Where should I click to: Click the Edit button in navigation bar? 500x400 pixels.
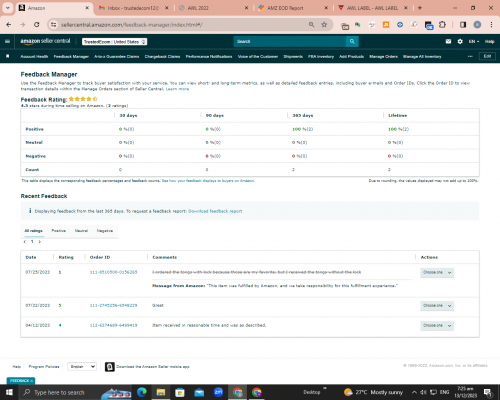[x=487, y=56]
